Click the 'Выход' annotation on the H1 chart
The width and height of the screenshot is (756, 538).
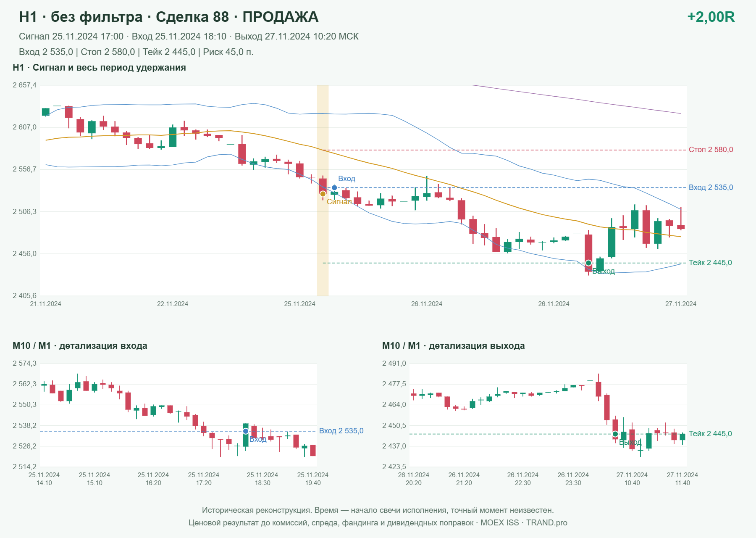pyautogui.click(x=604, y=272)
